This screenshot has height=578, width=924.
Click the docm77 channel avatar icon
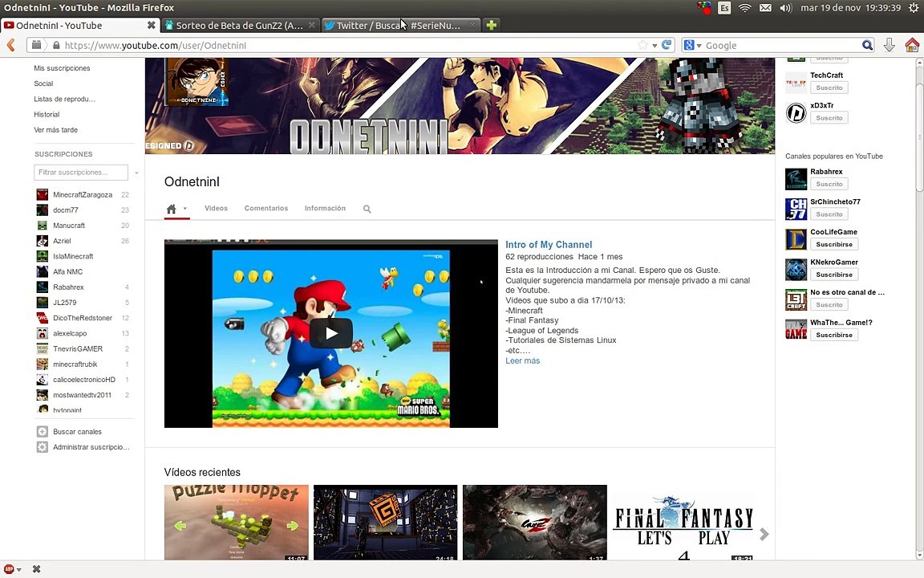click(42, 210)
